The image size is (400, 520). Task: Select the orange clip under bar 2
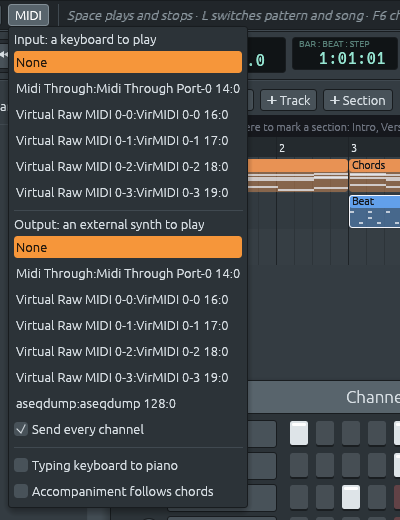click(x=297, y=175)
